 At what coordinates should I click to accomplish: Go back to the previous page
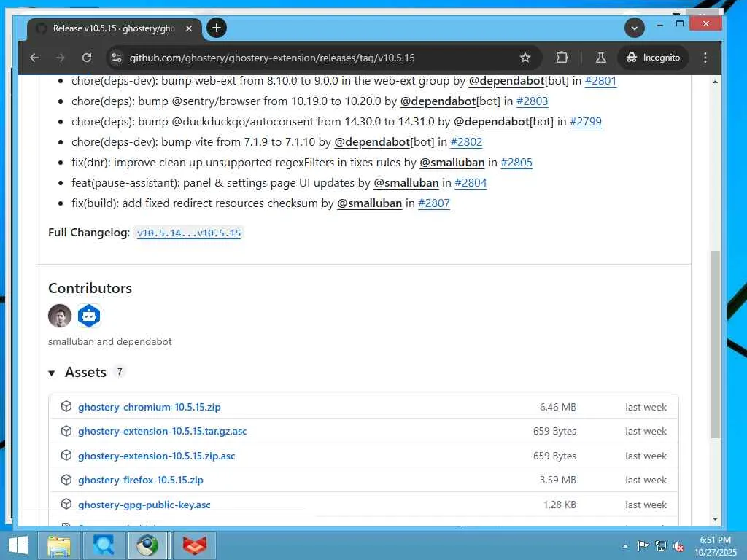click(34, 58)
